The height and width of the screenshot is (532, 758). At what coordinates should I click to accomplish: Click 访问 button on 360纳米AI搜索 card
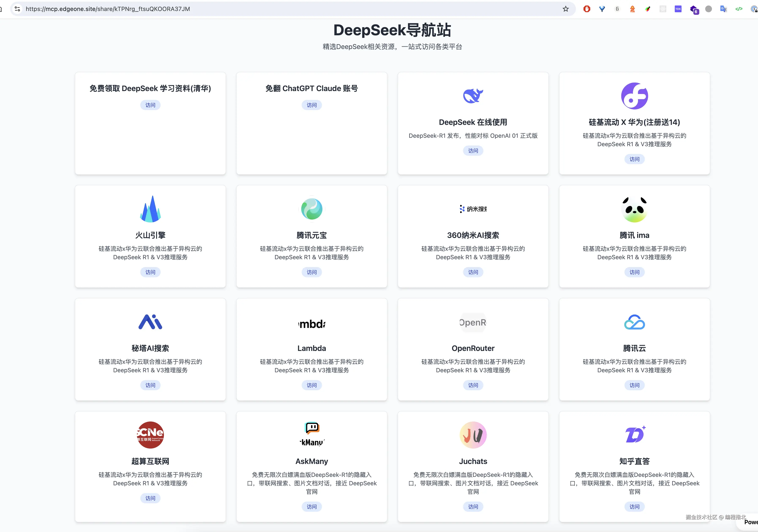click(473, 272)
